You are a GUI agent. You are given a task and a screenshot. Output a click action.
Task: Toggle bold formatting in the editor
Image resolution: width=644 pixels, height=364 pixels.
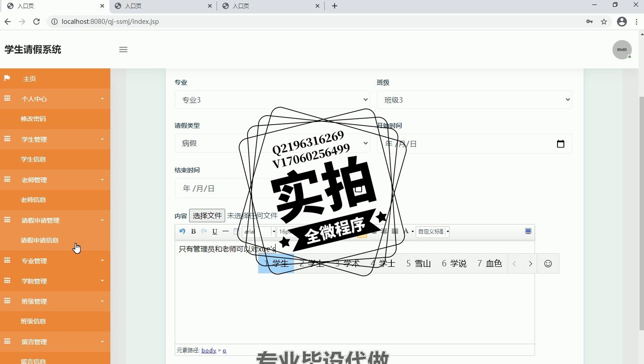(193, 231)
